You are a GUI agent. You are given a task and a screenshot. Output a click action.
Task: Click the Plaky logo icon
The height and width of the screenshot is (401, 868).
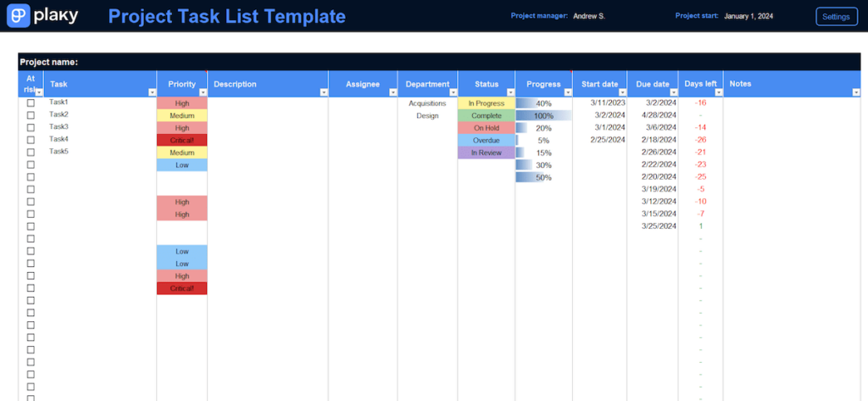pyautogui.click(x=18, y=15)
